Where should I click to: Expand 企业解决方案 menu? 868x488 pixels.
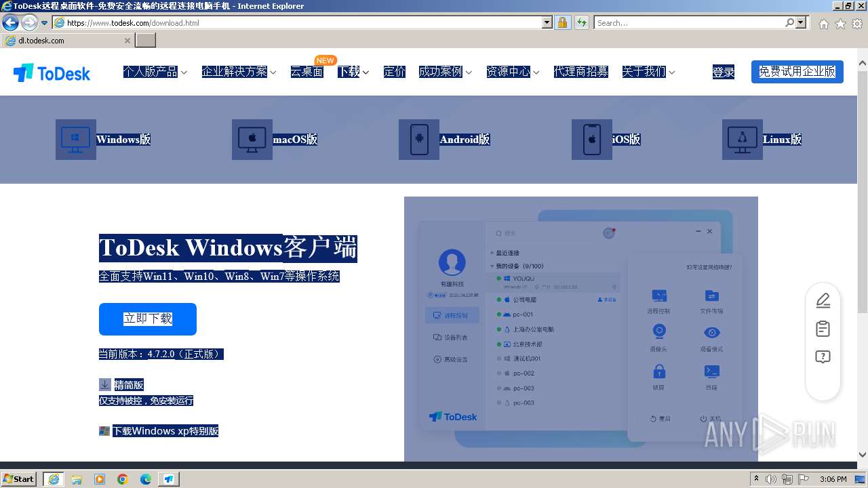[x=239, y=72]
